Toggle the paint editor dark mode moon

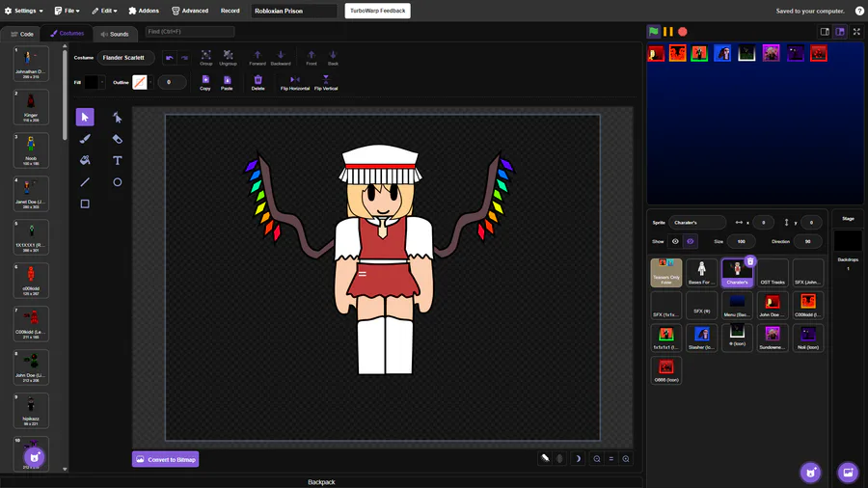[x=578, y=459]
